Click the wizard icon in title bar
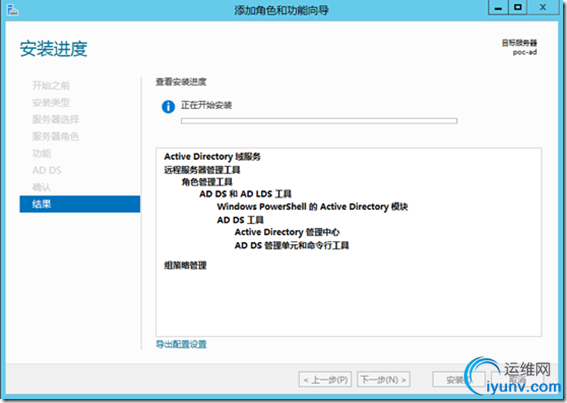 point(12,10)
